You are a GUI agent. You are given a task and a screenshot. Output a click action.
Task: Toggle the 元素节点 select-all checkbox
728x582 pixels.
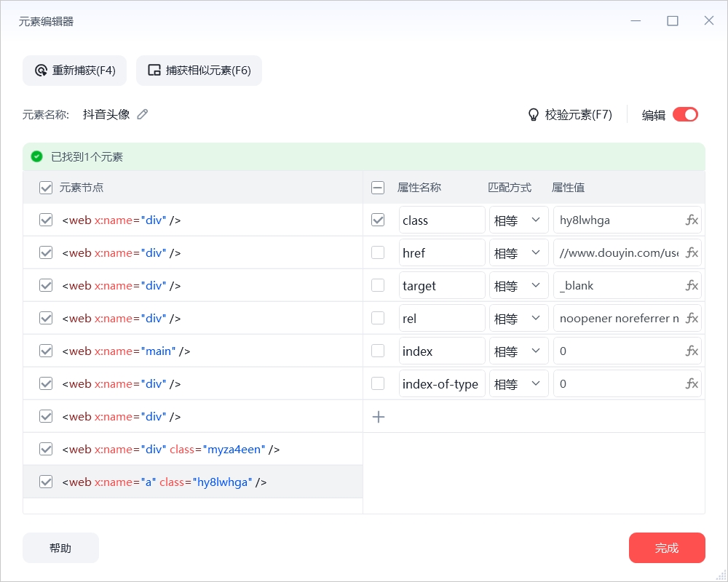45,188
